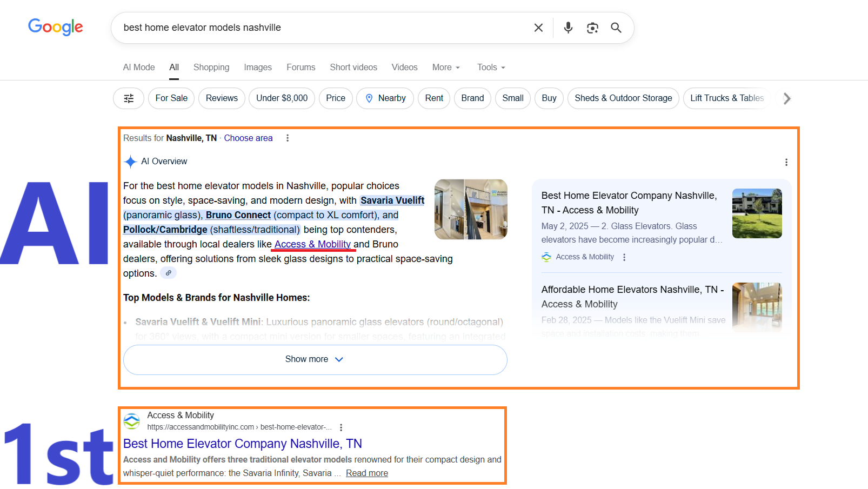Clear the search query with X
Image resolution: width=868 pixels, height=489 pixels.
[x=538, y=28]
